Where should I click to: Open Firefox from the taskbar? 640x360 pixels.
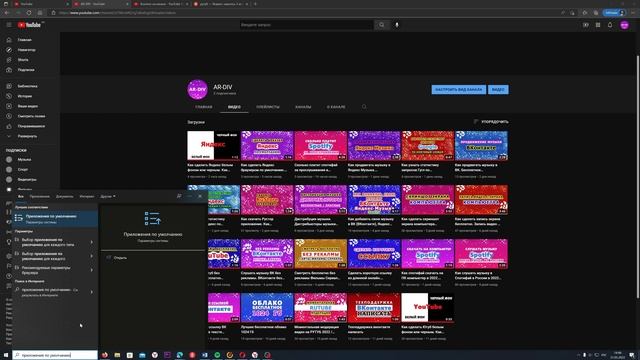pos(104,355)
